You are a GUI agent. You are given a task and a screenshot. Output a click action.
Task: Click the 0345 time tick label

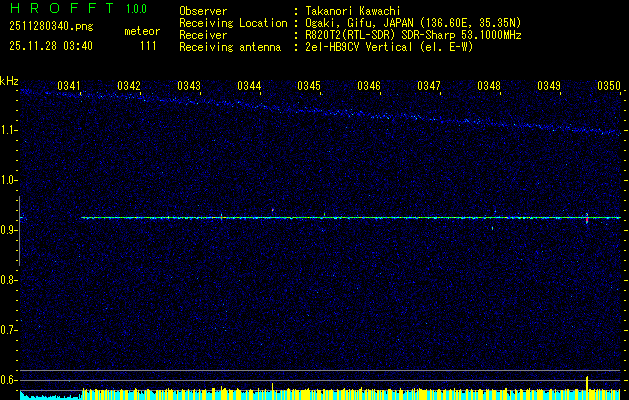click(309, 87)
